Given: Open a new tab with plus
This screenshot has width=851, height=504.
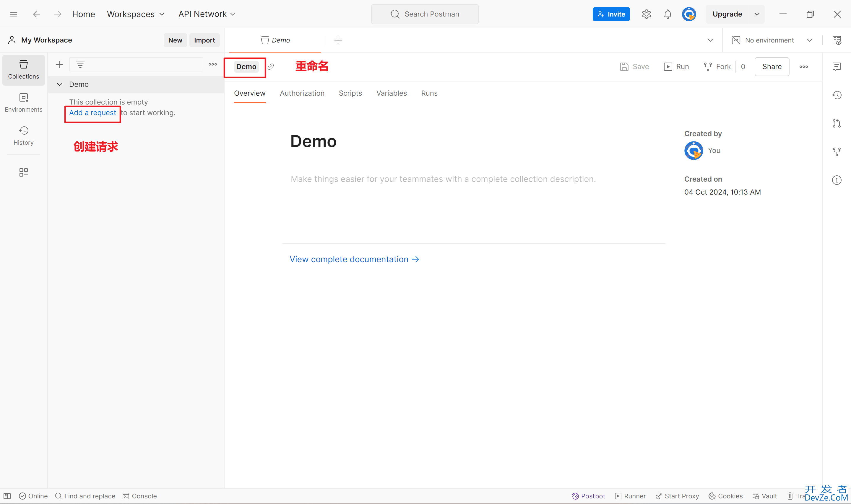Looking at the screenshot, I should [x=338, y=40].
